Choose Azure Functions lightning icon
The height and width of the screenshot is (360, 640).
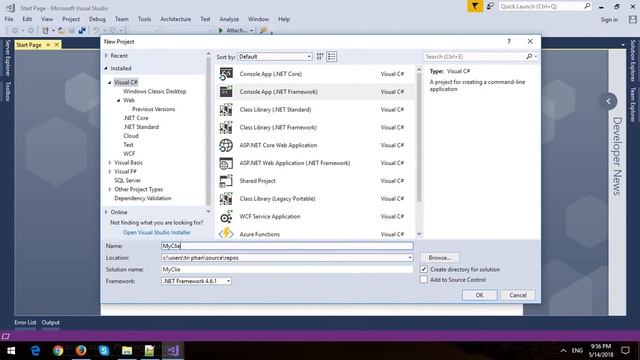tap(226, 234)
